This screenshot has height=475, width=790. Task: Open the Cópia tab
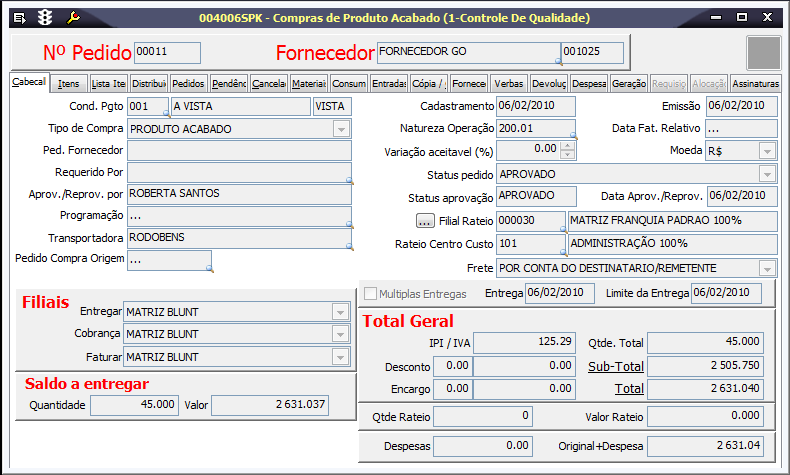(x=429, y=84)
